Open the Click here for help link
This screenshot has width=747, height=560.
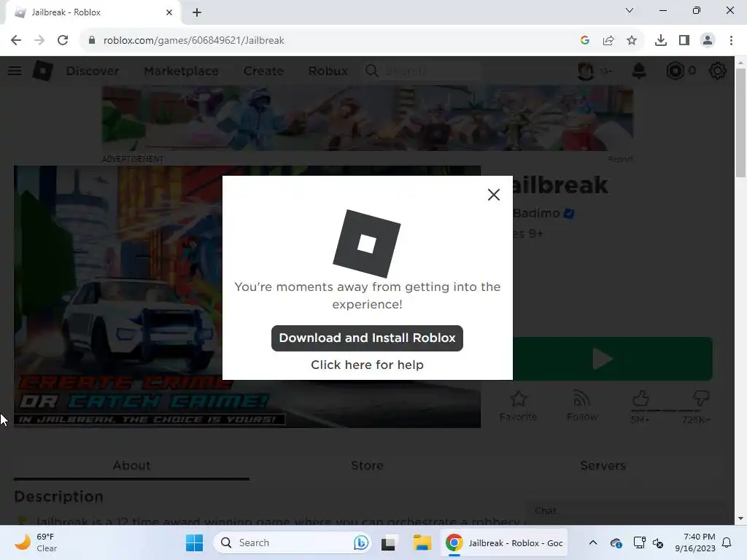coord(367,365)
